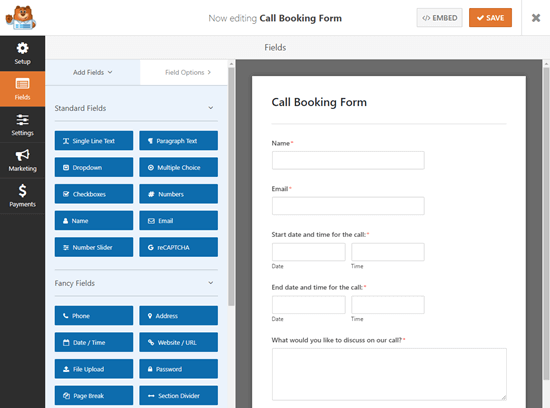Collapse the Standard Fields section

point(210,108)
